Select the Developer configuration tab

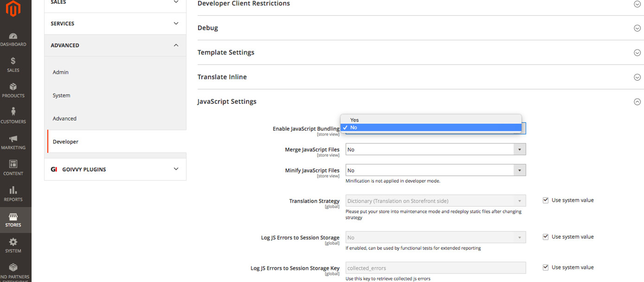coord(66,142)
